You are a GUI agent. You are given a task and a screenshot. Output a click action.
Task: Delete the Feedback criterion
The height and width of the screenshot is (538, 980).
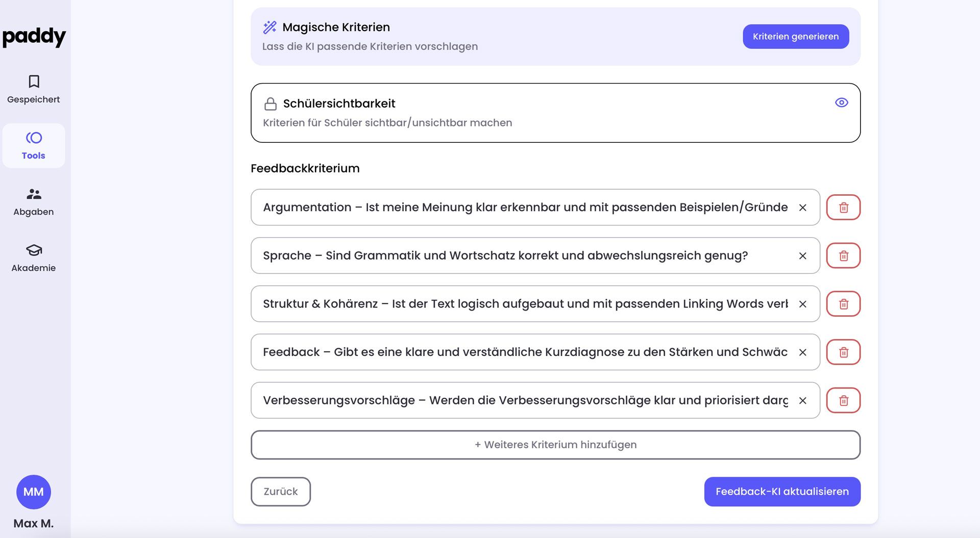(x=844, y=352)
